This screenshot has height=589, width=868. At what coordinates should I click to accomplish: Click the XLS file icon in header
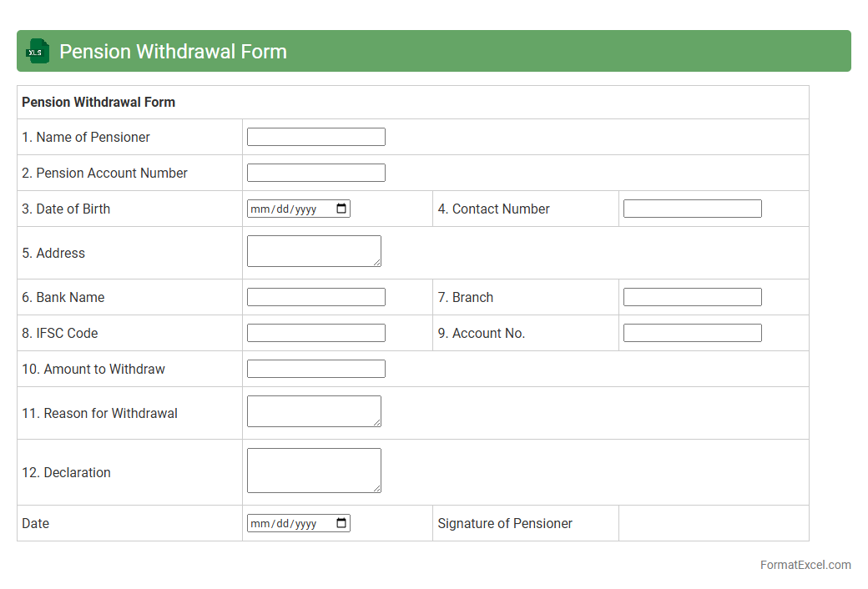[x=38, y=51]
